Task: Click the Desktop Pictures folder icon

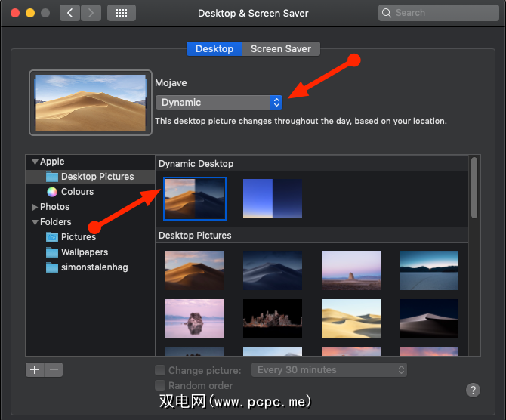Action: (52, 177)
